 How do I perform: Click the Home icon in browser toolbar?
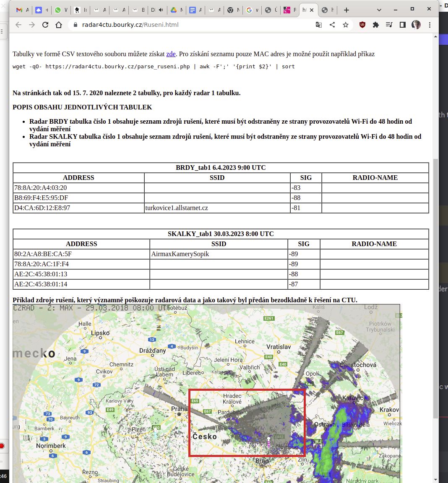(x=59, y=25)
